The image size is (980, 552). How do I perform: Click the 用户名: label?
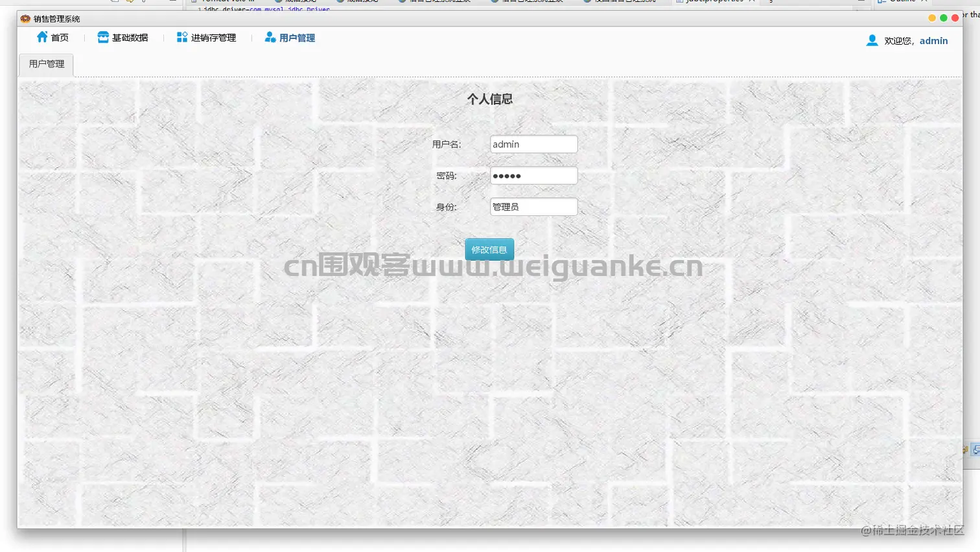point(447,144)
